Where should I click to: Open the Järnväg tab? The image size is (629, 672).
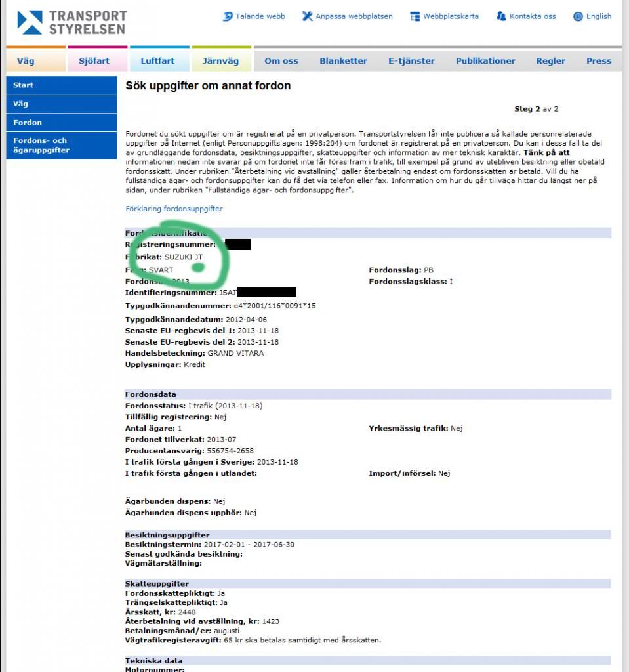point(221,60)
